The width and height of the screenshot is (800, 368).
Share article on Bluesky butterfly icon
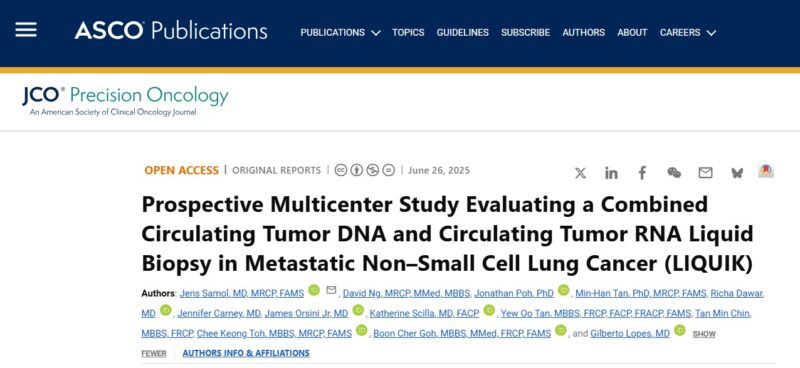(x=737, y=173)
